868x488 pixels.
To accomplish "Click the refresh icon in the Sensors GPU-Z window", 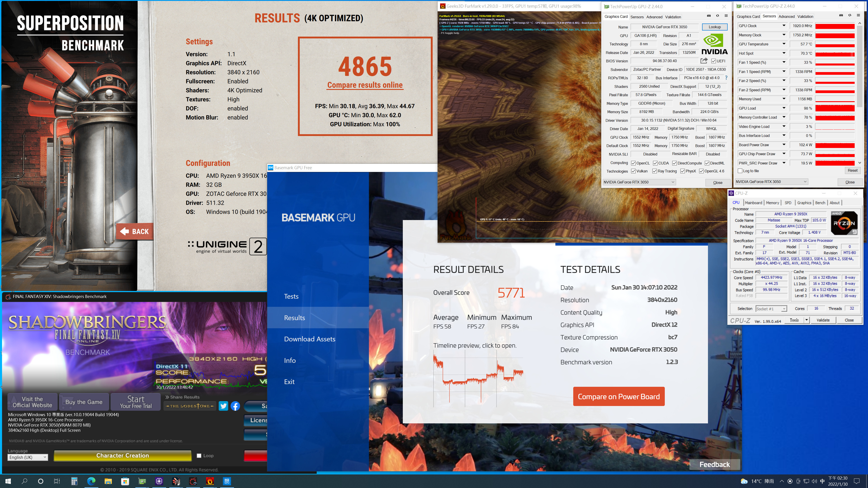I will coord(849,16).
